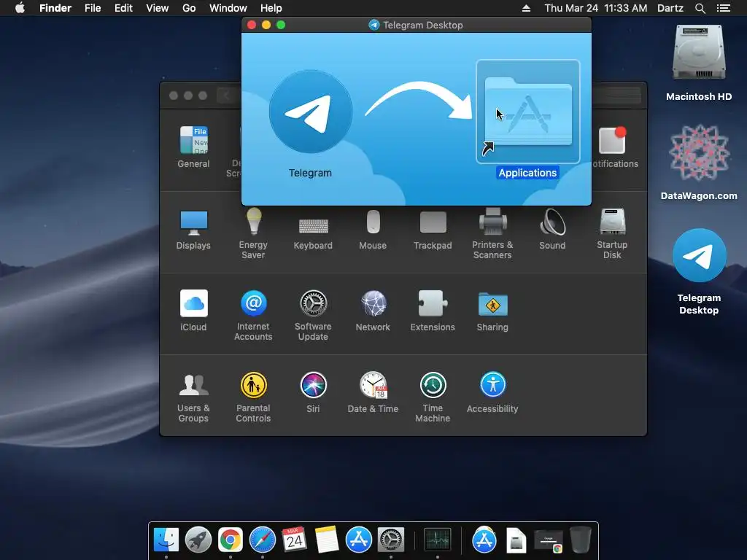Open the View menu
747x560 pixels.
click(x=158, y=8)
